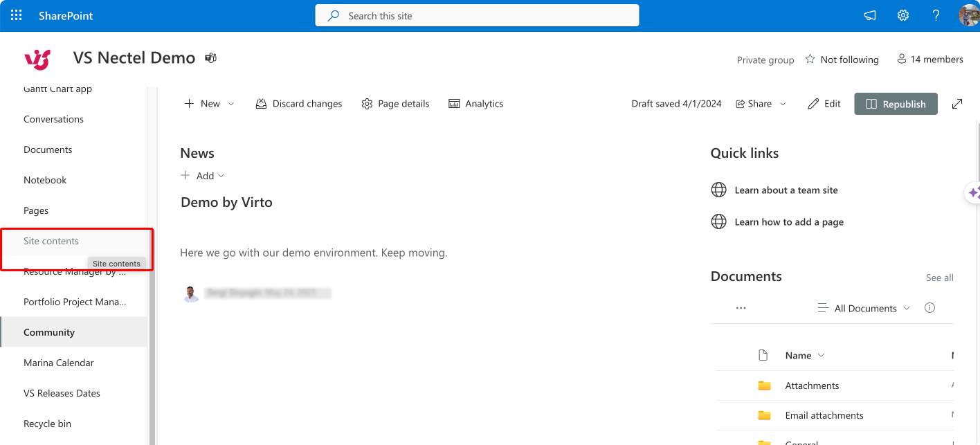Open the app launcher waffle icon
The height and width of the screenshot is (445, 980).
click(16, 15)
